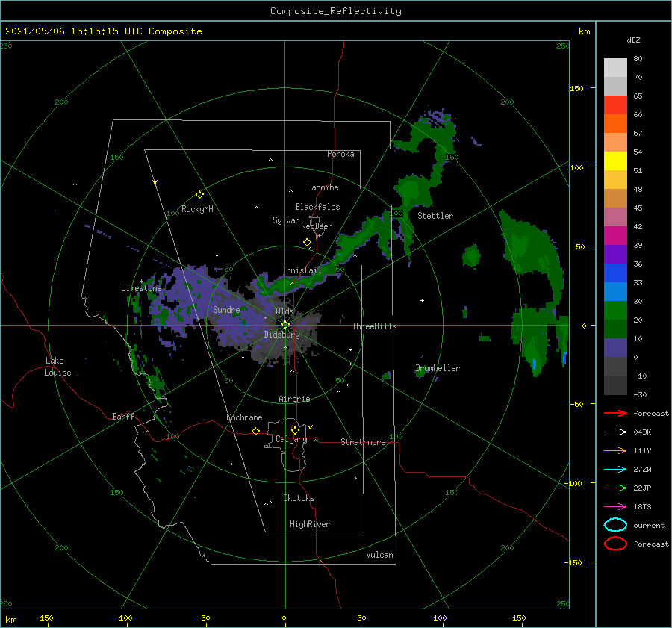Screen dimensions: 672x628
Task: Click the blue high-reflectivity cell in the eastern storm
Action: pos(535,364)
